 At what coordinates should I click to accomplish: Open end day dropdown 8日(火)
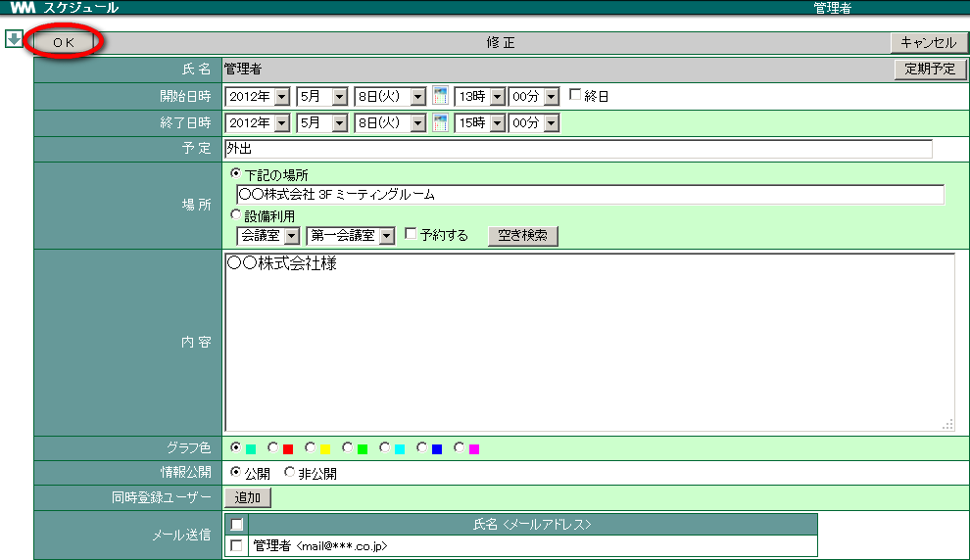390,123
